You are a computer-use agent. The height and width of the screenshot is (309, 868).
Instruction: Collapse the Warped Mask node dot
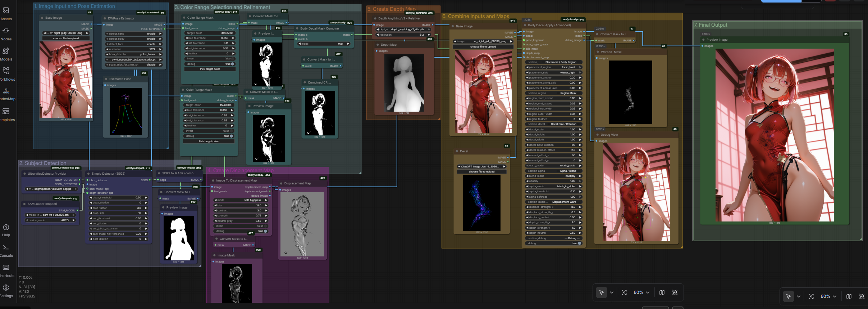(598, 52)
